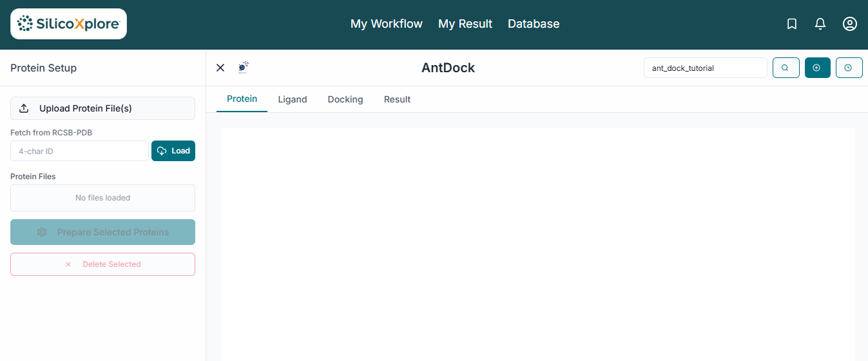Viewport: 868px width, 361px height.
Task: Open the bookmark icon in header
Action: (x=792, y=24)
